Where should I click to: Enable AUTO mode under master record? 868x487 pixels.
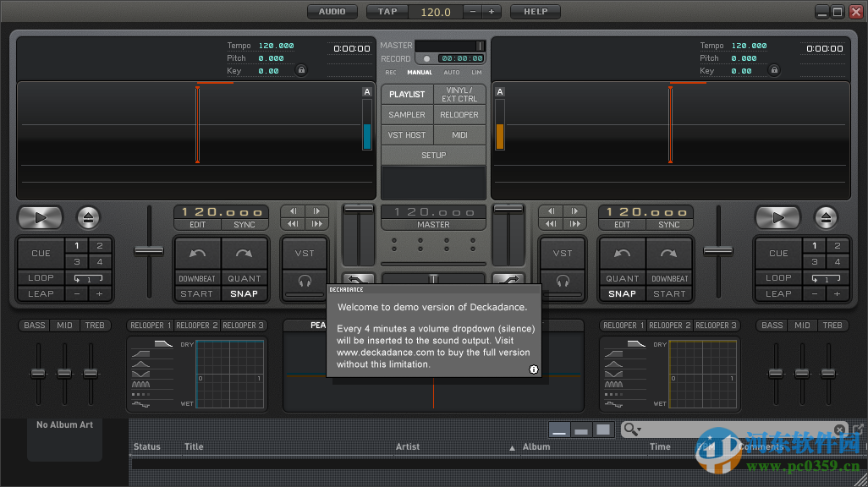coord(452,73)
